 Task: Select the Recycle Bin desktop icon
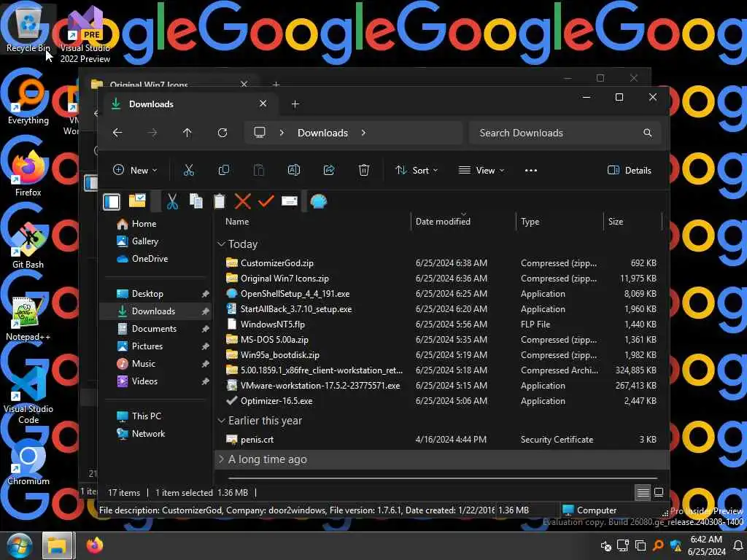pyautogui.click(x=28, y=28)
